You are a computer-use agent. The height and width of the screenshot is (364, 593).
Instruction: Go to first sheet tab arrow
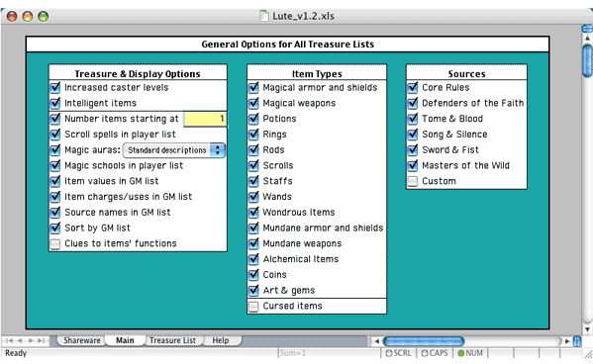tap(10, 340)
